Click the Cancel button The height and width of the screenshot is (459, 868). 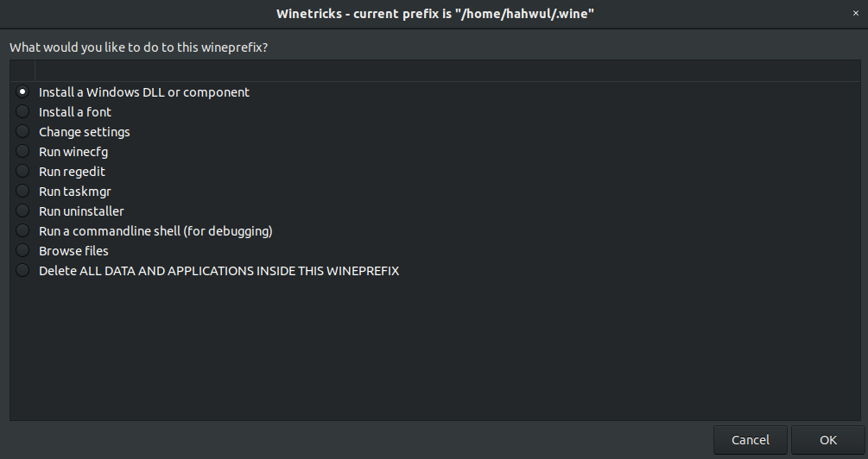750,440
